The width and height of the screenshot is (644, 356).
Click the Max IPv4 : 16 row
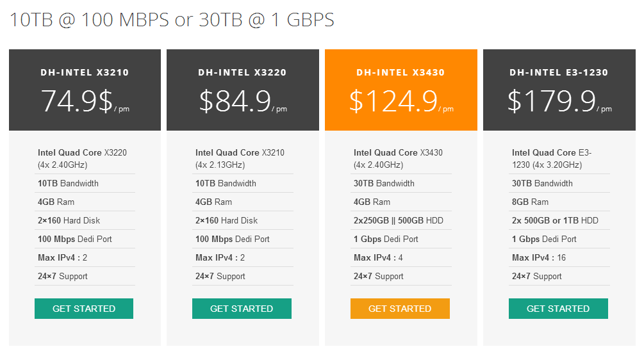click(539, 257)
